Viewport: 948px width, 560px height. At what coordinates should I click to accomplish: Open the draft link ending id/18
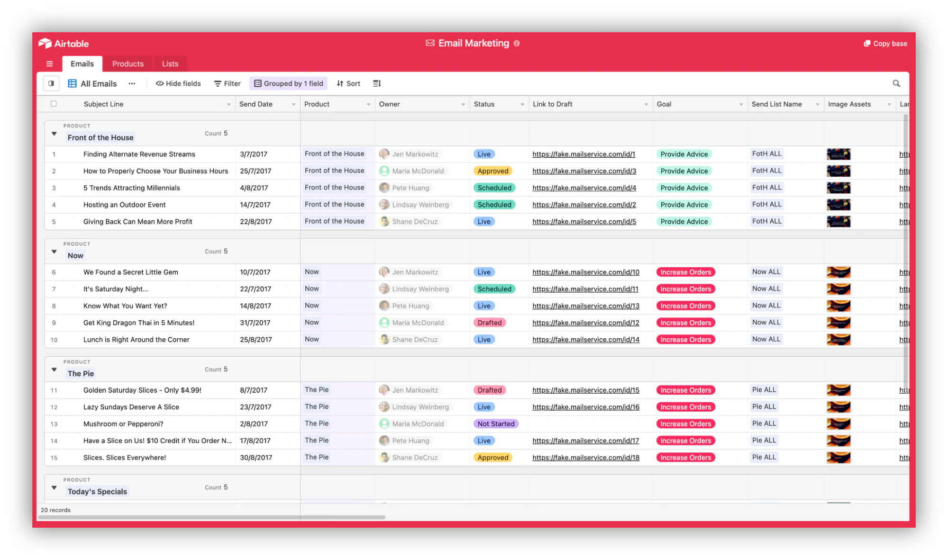pos(586,458)
